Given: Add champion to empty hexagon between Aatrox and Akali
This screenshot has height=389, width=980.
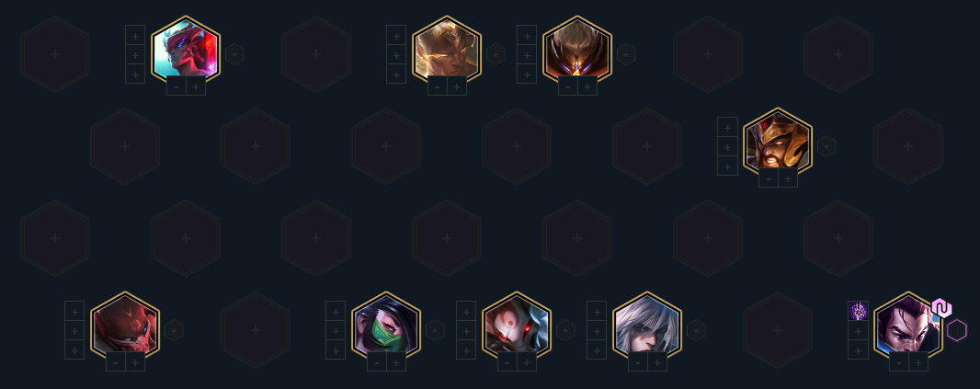Looking at the screenshot, I should pyautogui.click(x=256, y=330).
